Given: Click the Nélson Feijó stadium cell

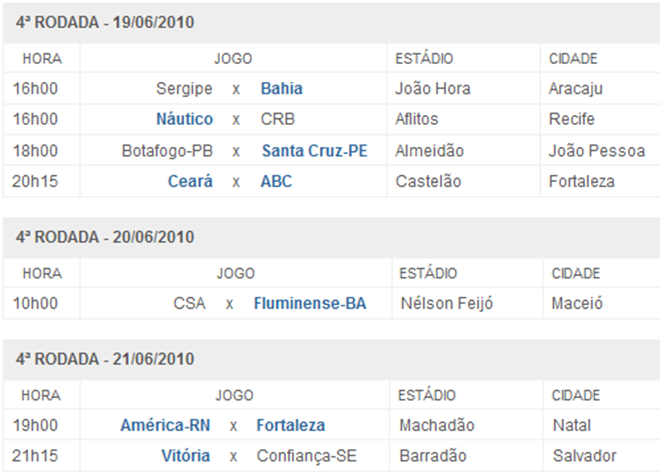Looking at the screenshot, I should [467, 303].
